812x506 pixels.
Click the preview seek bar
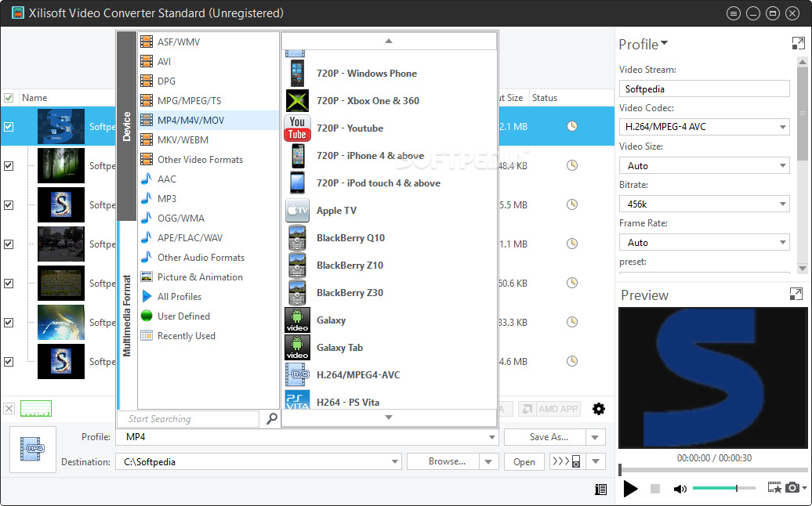(x=713, y=470)
